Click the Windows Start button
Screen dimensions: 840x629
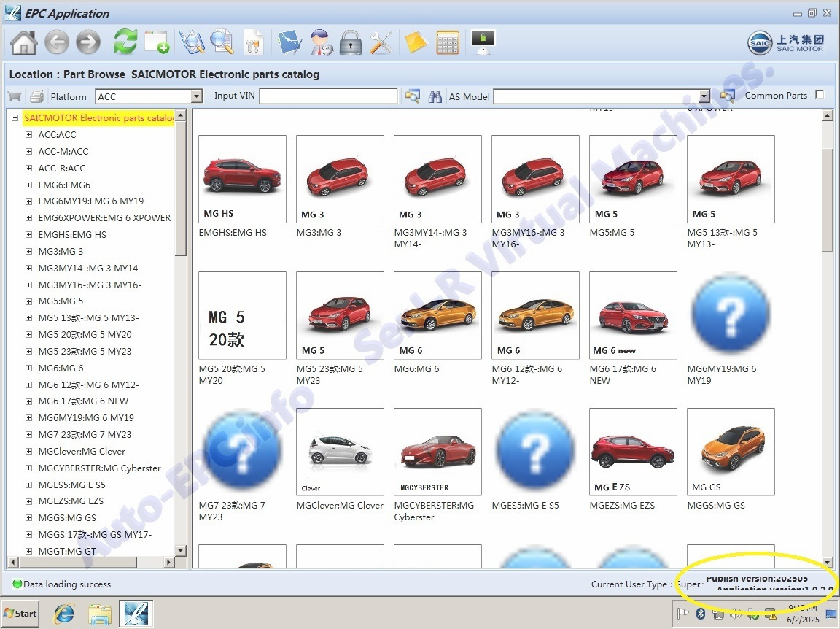coord(20,613)
